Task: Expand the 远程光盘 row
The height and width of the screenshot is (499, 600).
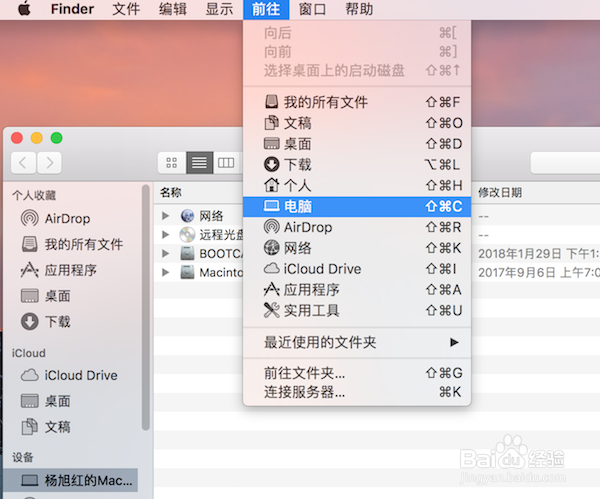Action: point(165,234)
